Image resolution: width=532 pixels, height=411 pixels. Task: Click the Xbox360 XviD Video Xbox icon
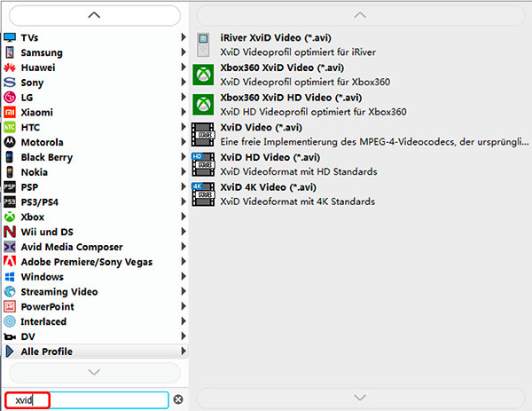(x=203, y=75)
